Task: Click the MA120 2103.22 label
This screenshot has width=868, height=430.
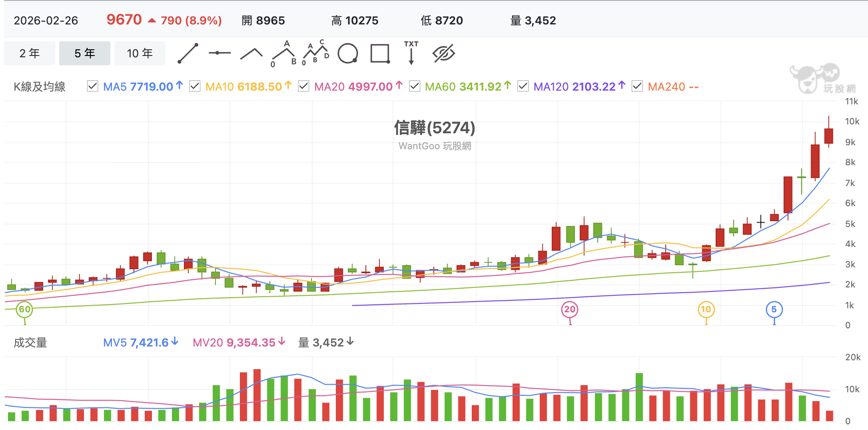Action: coord(579,87)
